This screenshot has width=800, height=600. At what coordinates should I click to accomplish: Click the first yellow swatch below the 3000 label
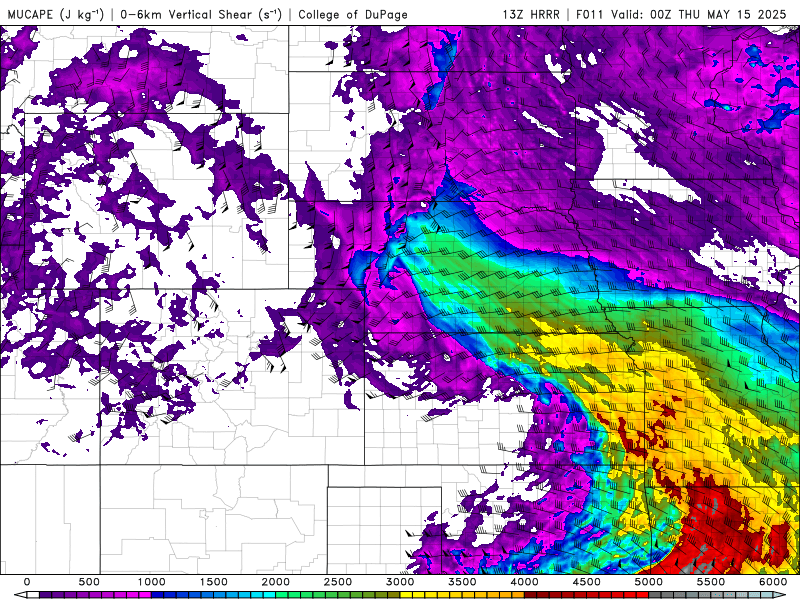click(407, 595)
